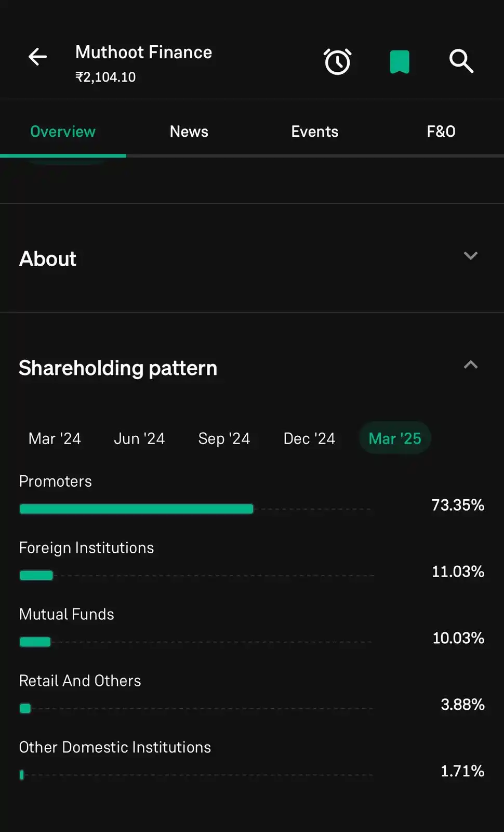Screen dimensions: 504x832
Task: Tap the Mutual Funds label
Action: pos(67,614)
